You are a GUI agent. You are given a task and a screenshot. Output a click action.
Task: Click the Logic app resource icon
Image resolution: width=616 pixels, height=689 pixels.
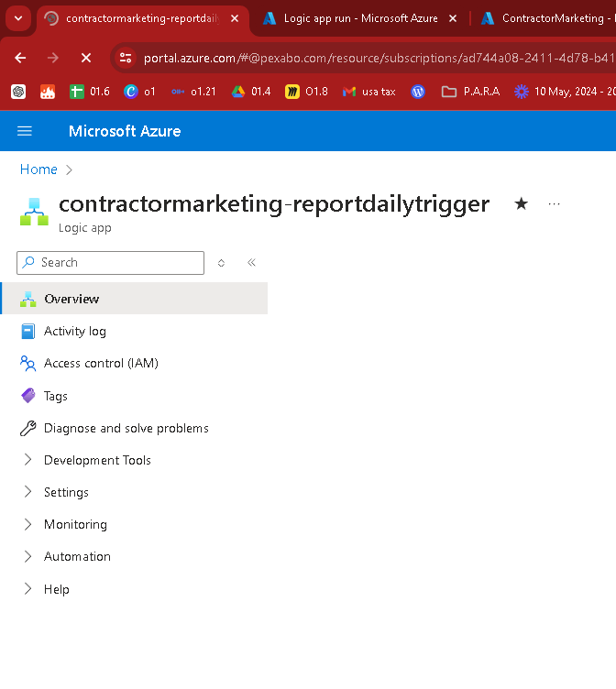pyautogui.click(x=34, y=212)
